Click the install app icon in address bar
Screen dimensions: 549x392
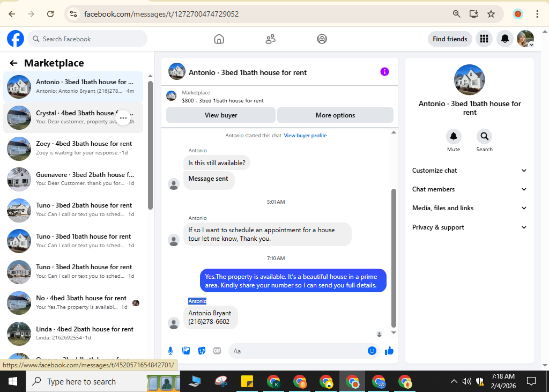[x=474, y=14]
